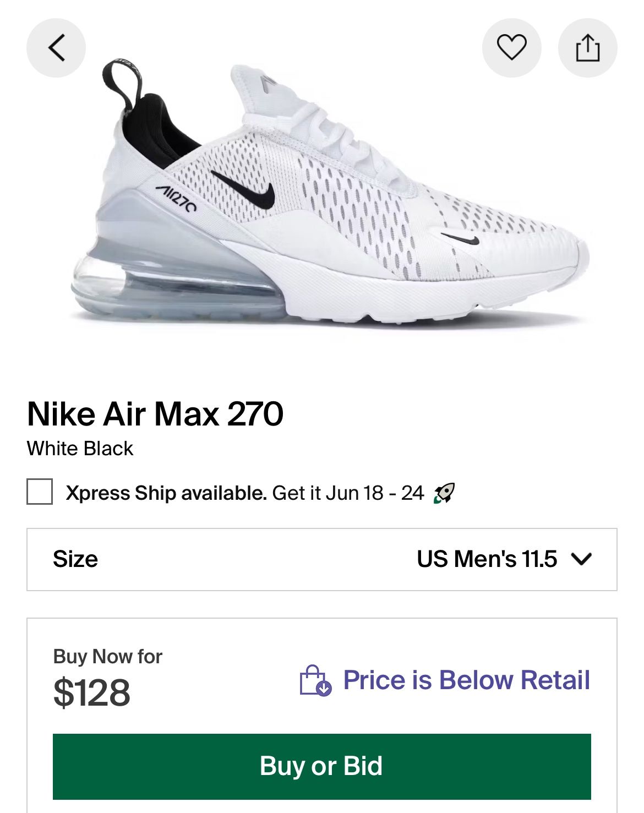
Task: Tap the Nike Air Max 270 shoe image
Action: (x=330, y=198)
